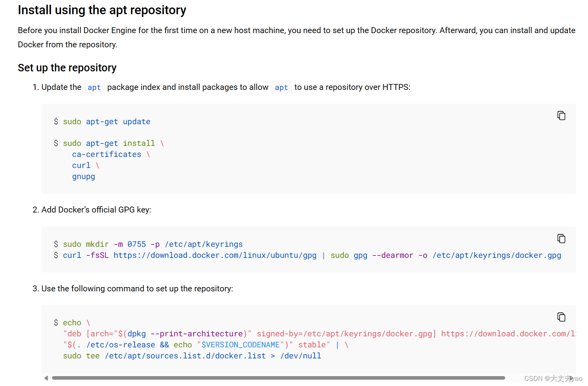
Task: Click the 'ca-certificates \' line
Action: click(x=111, y=154)
